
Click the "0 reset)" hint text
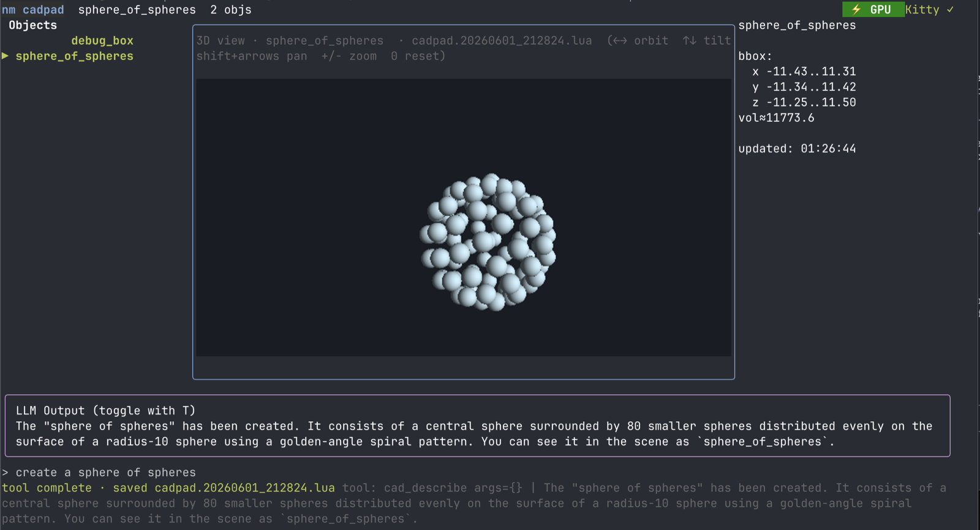click(418, 56)
